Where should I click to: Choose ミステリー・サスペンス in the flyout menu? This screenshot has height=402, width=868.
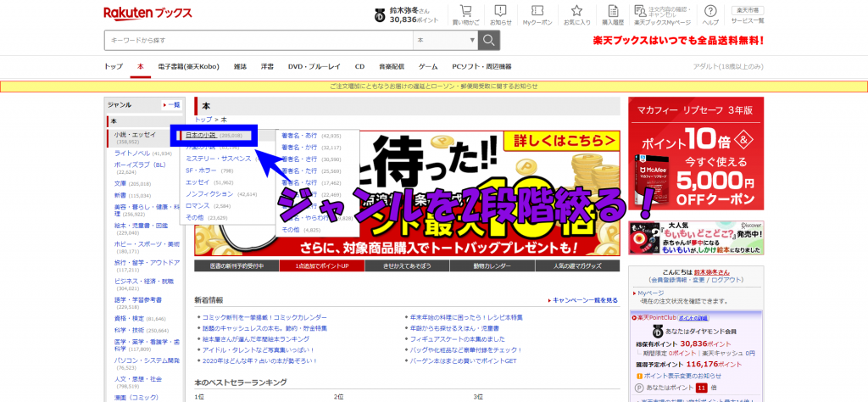pos(219,159)
